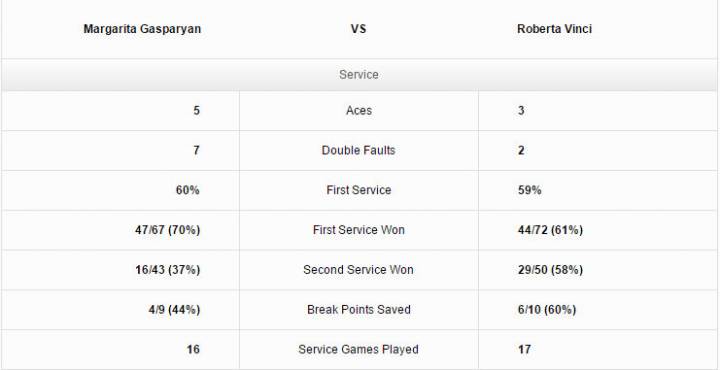Click the First Service row label
720x370 pixels.
click(x=359, y=190)
